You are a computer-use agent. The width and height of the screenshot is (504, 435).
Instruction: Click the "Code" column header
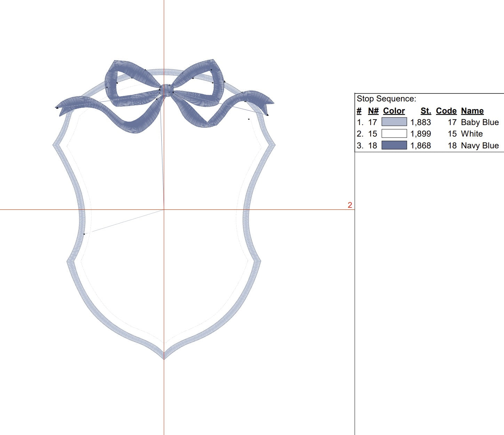446,111
